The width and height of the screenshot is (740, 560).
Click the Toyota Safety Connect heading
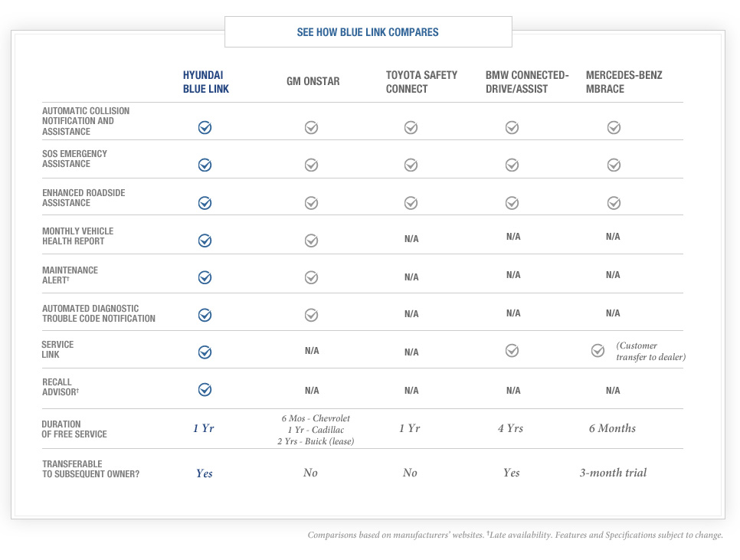tap(421, 82)
